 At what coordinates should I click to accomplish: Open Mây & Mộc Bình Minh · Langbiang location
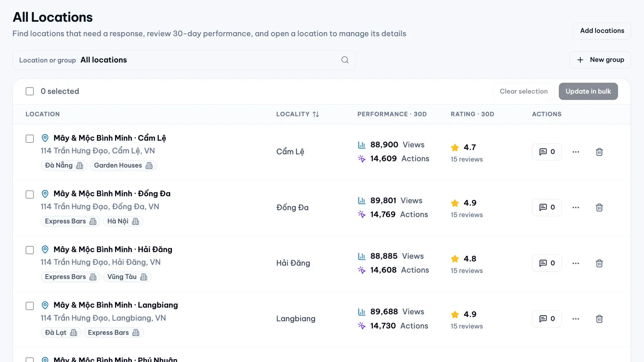click(x=116, y=305)
